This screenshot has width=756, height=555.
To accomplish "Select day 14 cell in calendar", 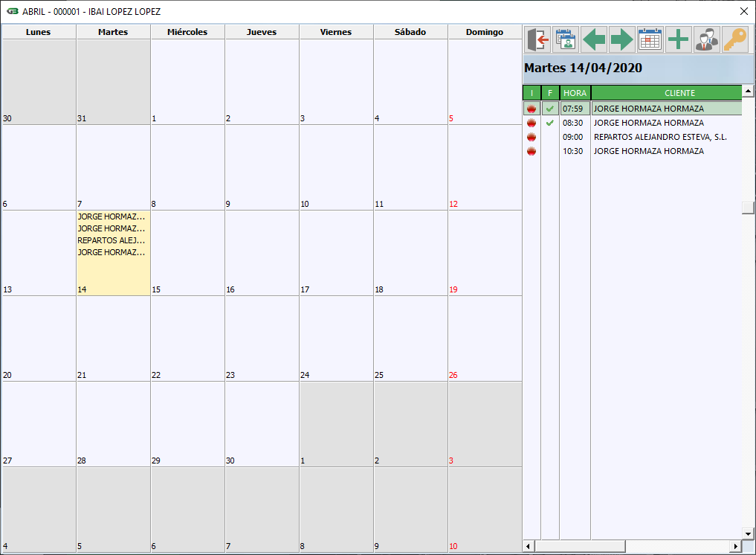I will tap(113, 272).
